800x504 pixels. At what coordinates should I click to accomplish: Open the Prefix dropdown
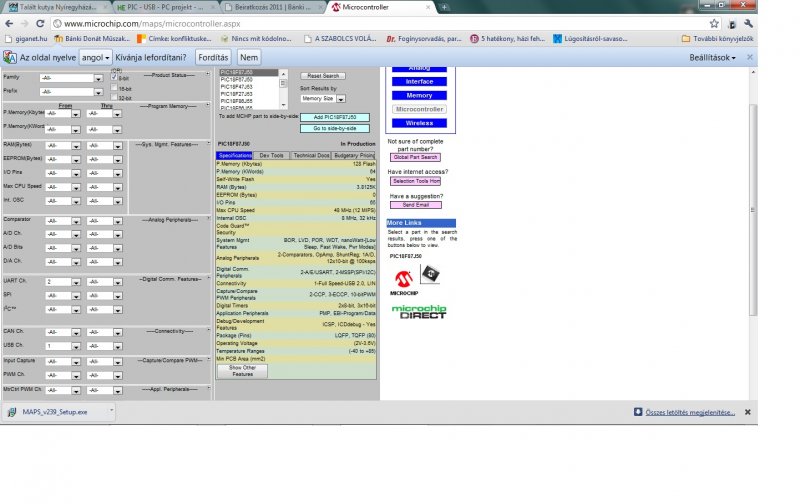tap(71, 92)
